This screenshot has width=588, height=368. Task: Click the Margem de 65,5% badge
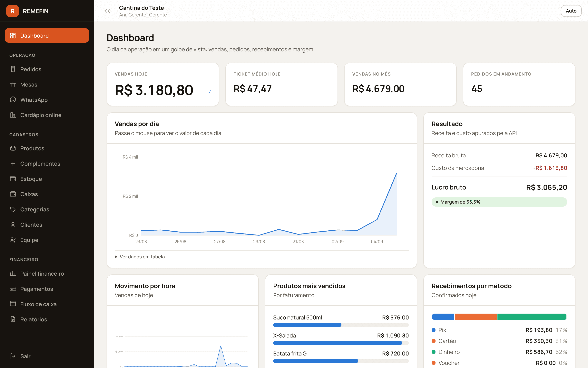tap(499, 202)
